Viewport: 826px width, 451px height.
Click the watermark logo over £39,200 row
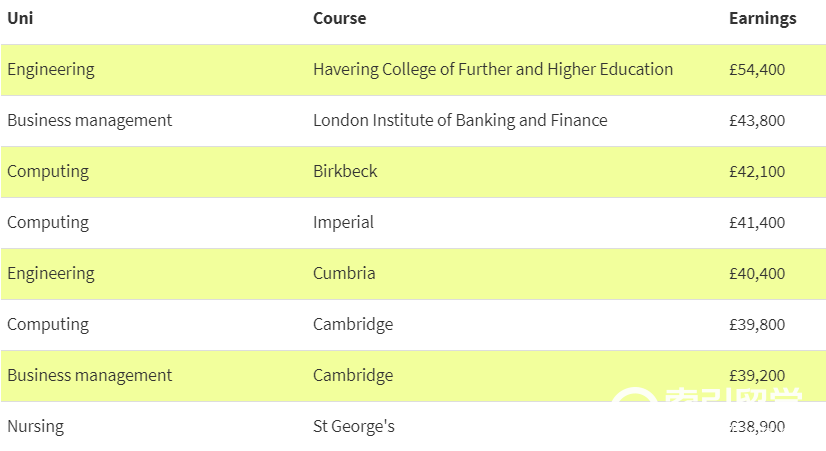click(707, 396)
